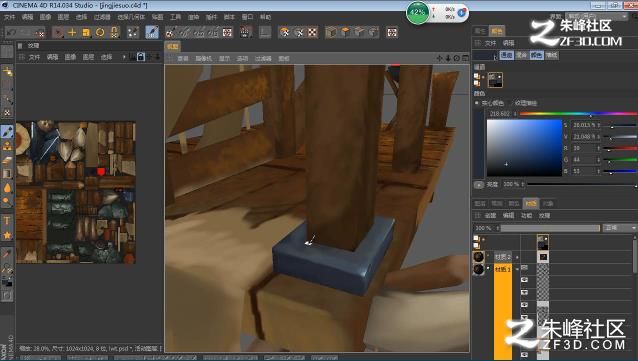Select the Clone Stamp tool in left palette

point(7,146)
